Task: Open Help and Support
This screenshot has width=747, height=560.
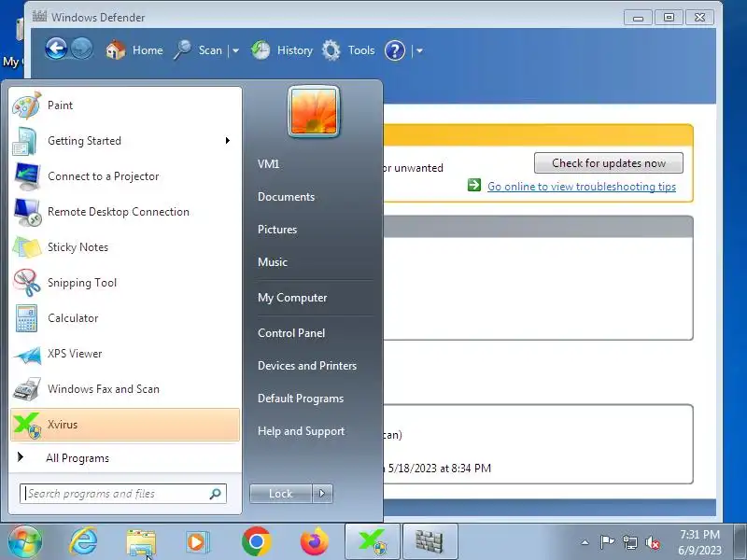Action: [x=301, y=431]
